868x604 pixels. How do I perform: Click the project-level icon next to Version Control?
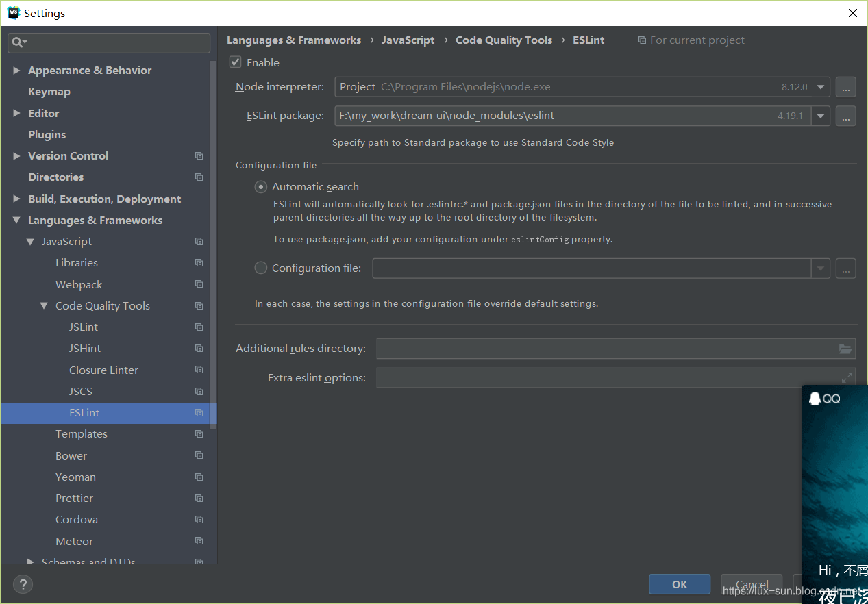pyautogui.click(x=198, y=155)
